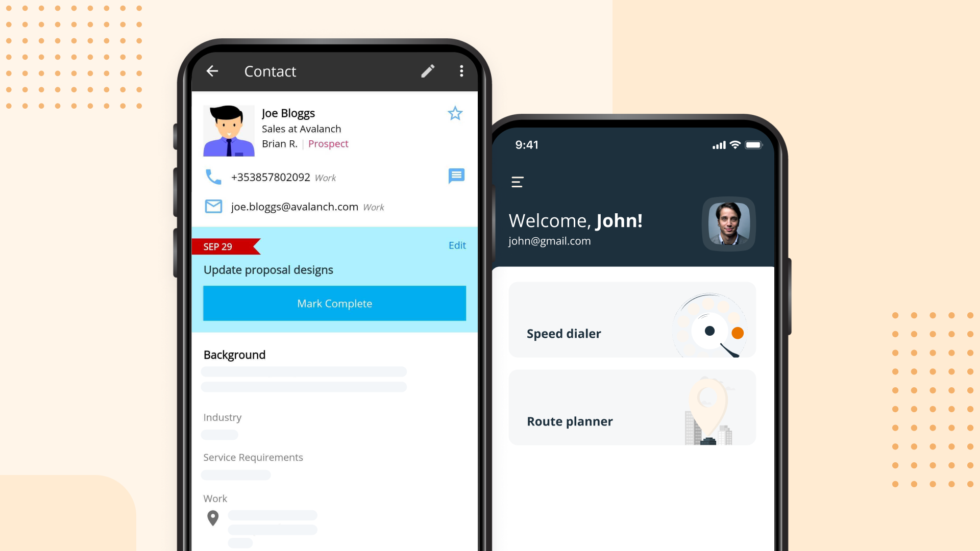980x551 pixels.
Task: Expand the Industry field entry
Action: 219,435
